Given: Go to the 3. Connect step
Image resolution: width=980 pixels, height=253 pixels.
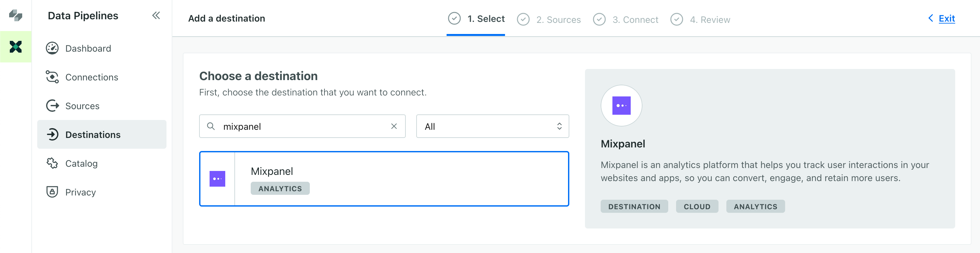Looking at the screenshot, I should point(625,19).
